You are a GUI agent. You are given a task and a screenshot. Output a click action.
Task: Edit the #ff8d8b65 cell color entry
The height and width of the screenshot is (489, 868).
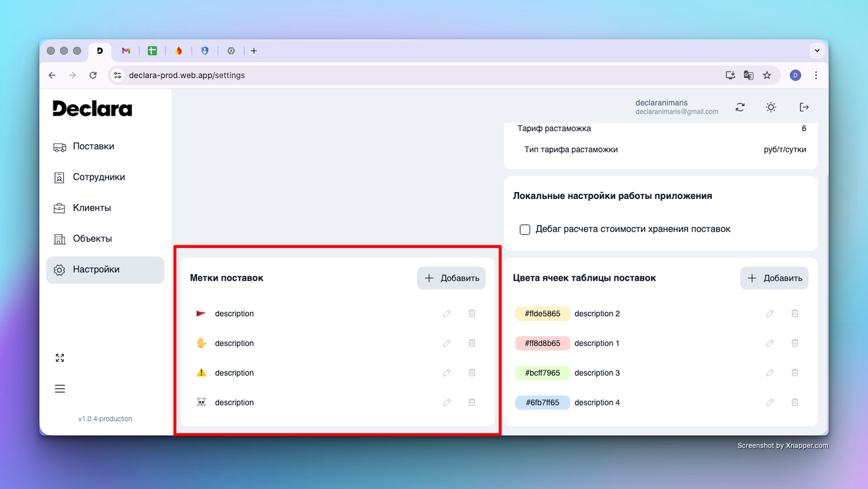(770, 343)
